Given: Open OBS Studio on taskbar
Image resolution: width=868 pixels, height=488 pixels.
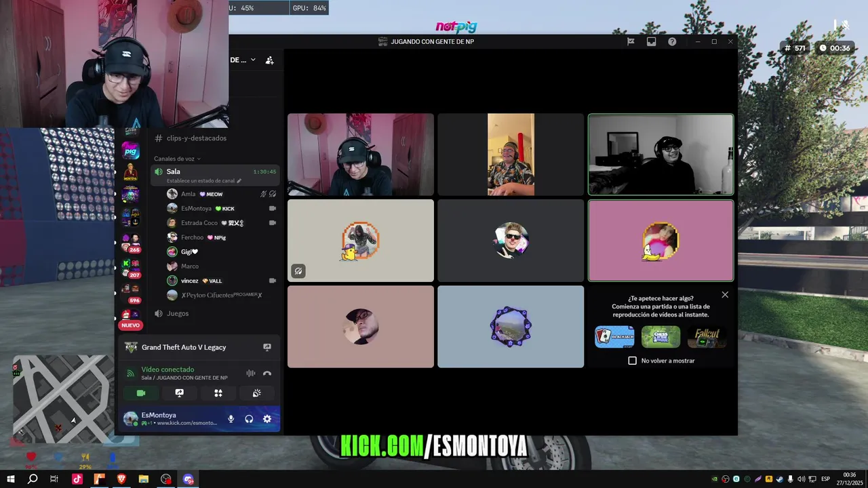Looking at the screenshot, I should click(x=166, y=479).
